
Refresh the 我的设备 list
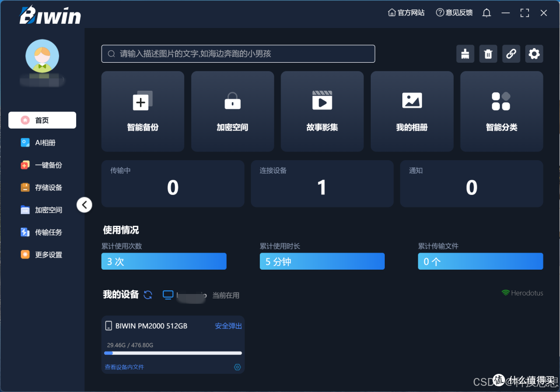coord(148,295)
